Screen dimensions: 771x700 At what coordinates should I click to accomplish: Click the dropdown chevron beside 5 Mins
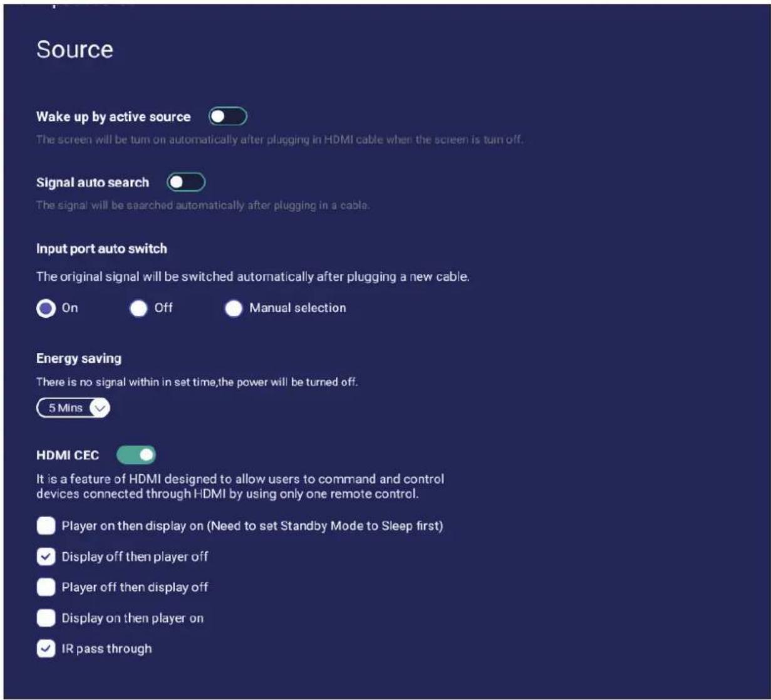coord(100,408)
